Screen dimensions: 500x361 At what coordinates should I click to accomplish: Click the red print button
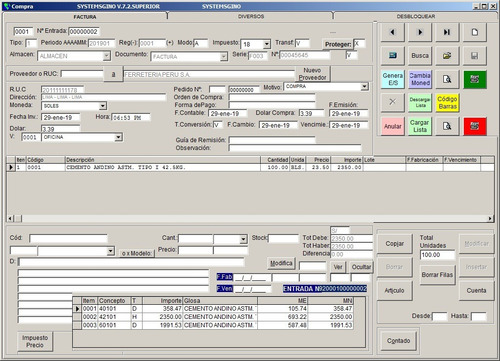[x=475, y=126]
